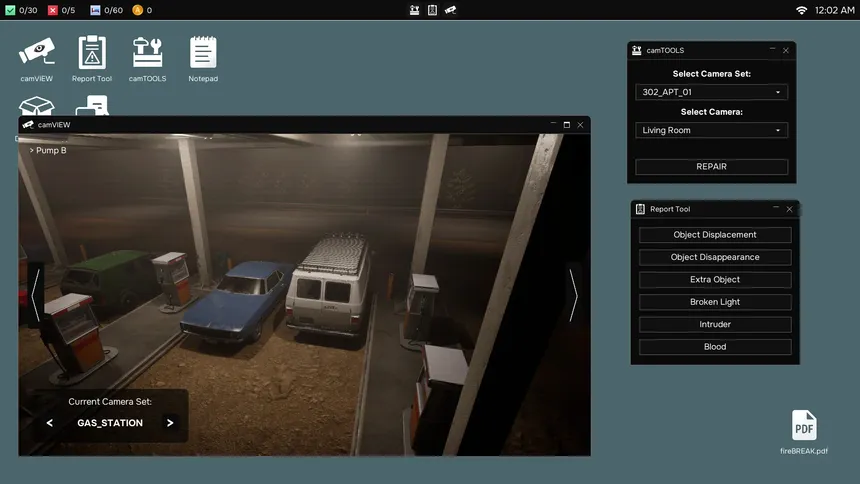This screenshot has height=484, width=860.
Task: Close the camVIEW window
Action: pos(580,125)
